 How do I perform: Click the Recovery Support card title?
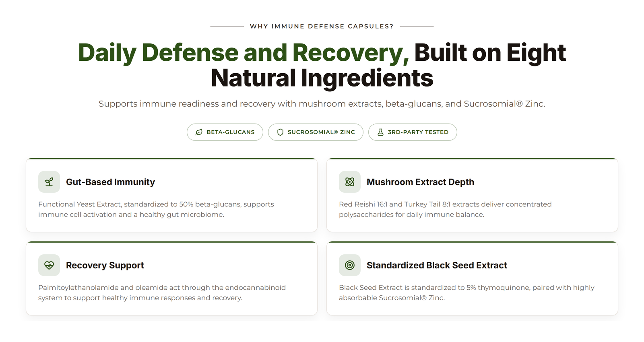point(105,265)
